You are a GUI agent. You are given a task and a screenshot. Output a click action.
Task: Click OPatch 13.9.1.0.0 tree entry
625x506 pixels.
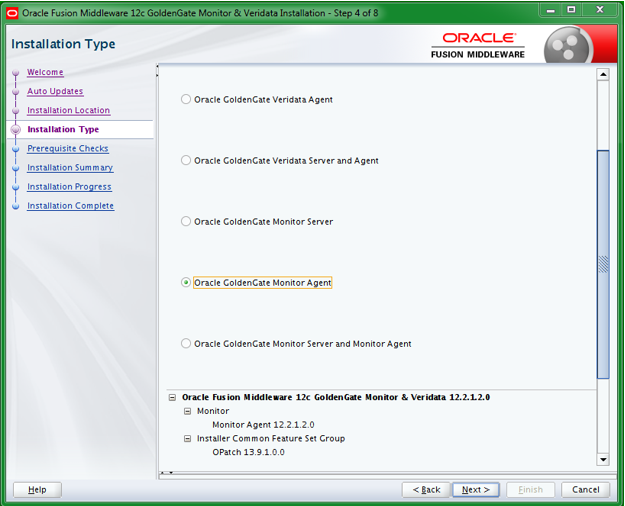[x=248, y=452]
